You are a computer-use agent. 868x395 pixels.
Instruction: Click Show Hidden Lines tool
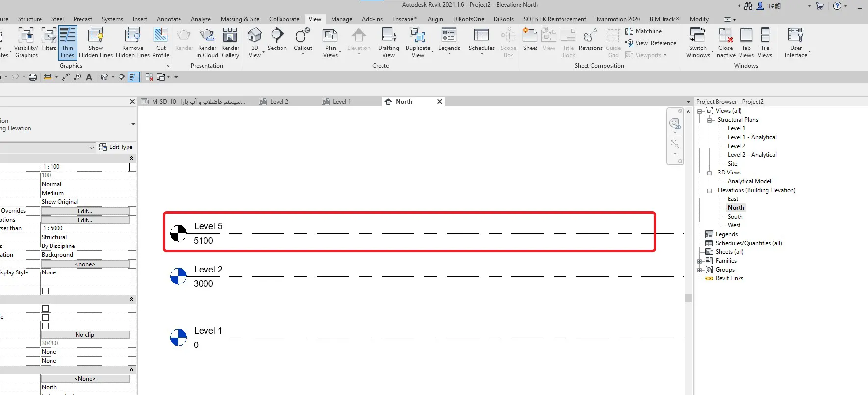pyautogui.click(x=96, y=43)
